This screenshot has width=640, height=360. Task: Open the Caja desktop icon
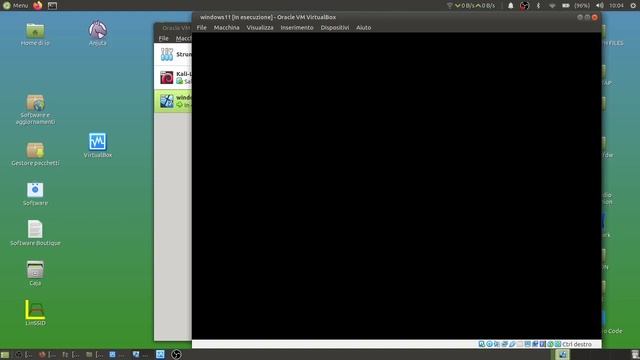coord(35,273)
